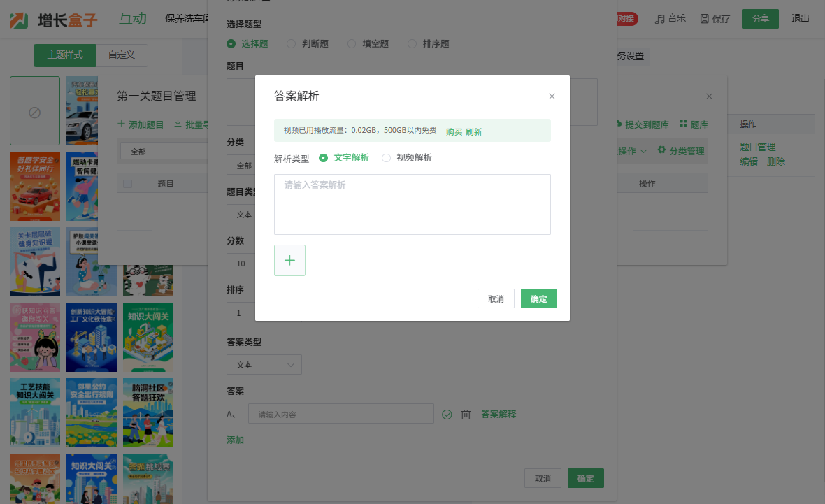This screenshot has height=504, width=825.
Task: Choose 判断题 question type
Action: pyautogui.click(x=291, y=43)
